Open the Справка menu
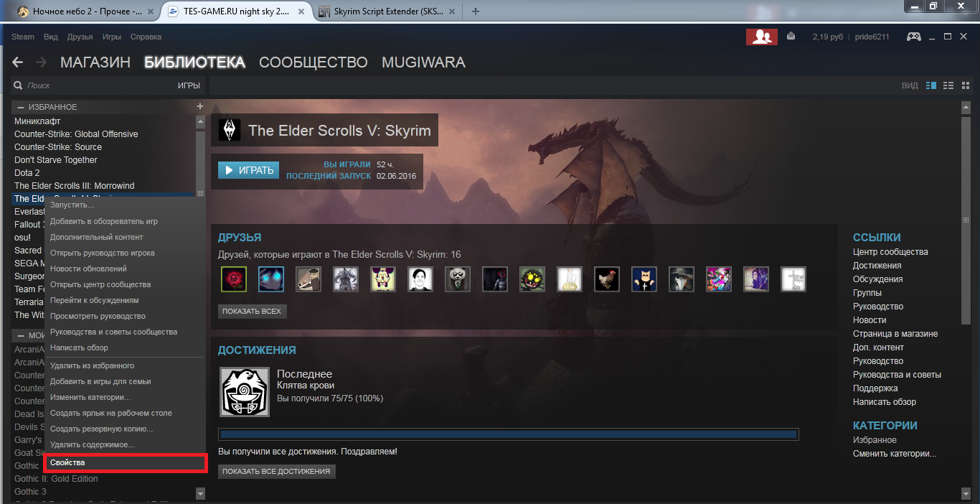This screenshot has width=980, height=504. click(x=146, y=37)
